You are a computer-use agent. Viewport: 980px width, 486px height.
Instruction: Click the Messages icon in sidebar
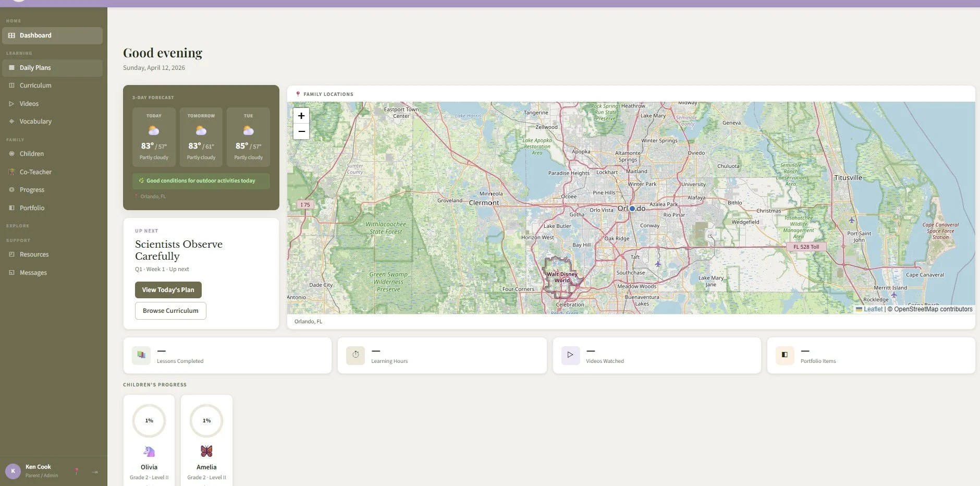point(11,273)
